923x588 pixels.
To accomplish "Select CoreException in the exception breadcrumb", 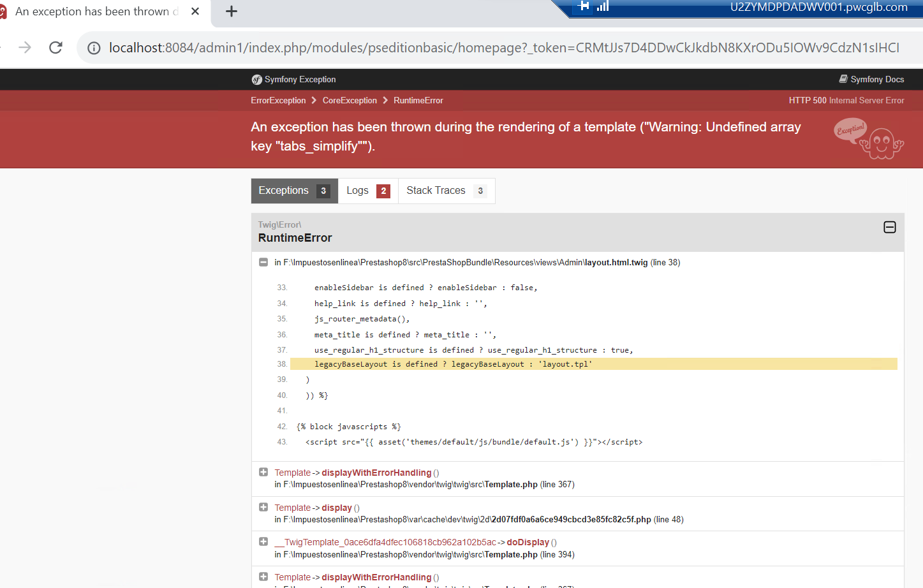I will point(350,101).
